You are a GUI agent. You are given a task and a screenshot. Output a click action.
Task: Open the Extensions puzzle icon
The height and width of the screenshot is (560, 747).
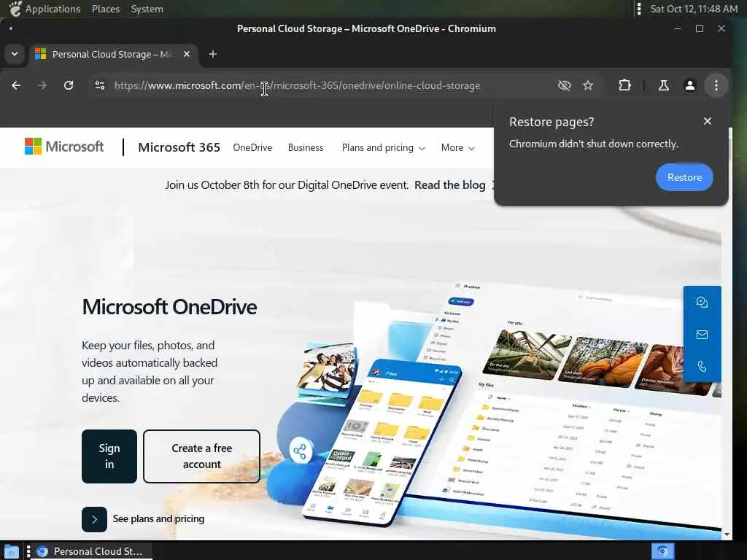(624, 86)
